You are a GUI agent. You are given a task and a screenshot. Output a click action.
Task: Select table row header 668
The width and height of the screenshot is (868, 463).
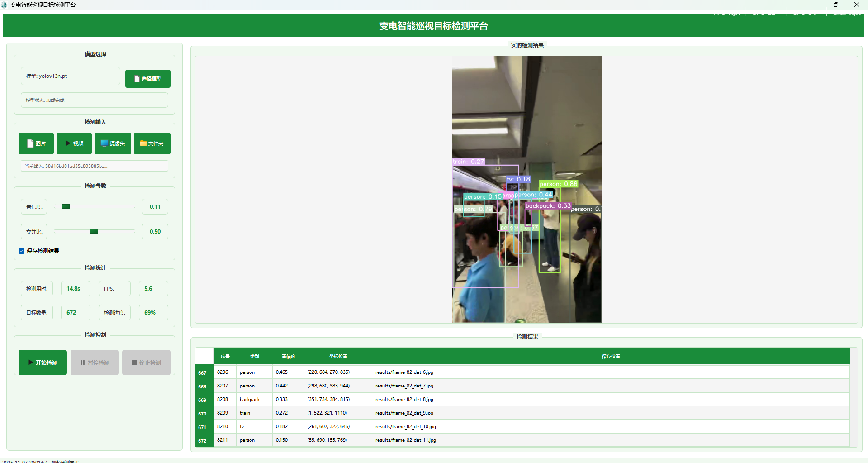tap(204, 386)
